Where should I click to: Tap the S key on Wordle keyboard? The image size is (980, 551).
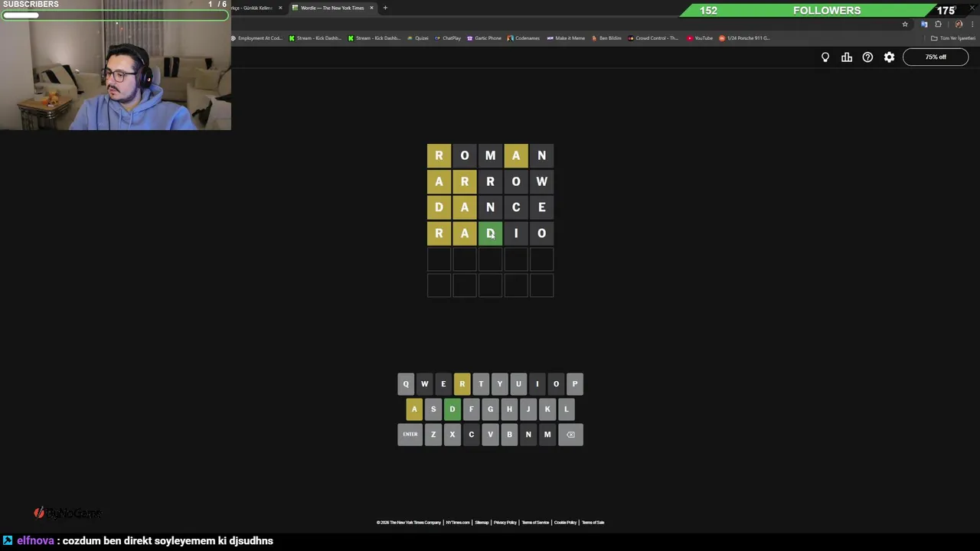[433, 409]
